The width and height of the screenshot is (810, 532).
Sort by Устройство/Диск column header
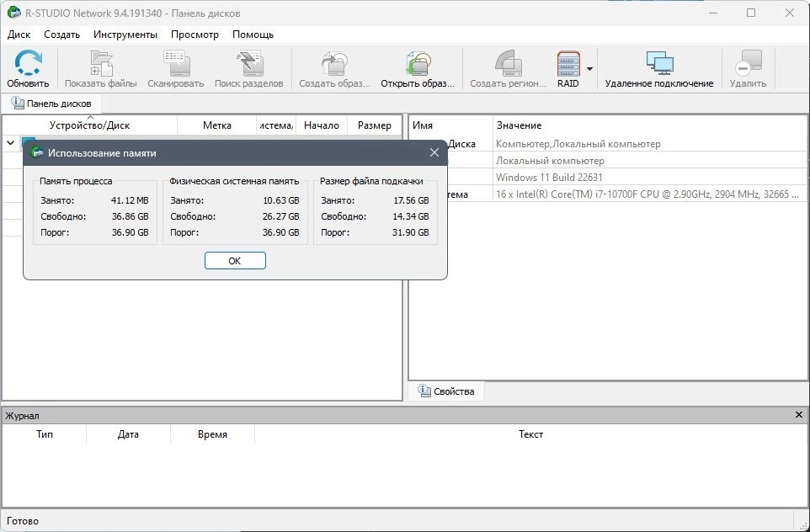pos(90,125)
